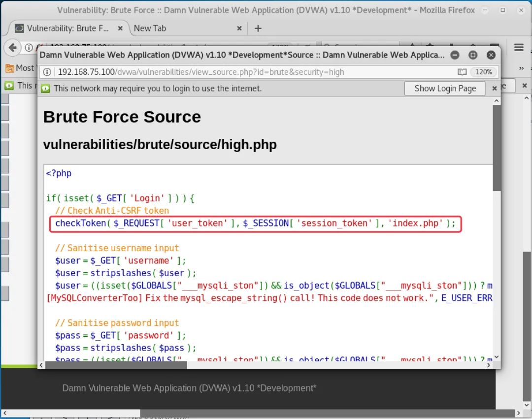The width and height of the screenshot is (532, 419).
Task: Maximize the main Mozilla Firefox window
Action: pos(503,10)
